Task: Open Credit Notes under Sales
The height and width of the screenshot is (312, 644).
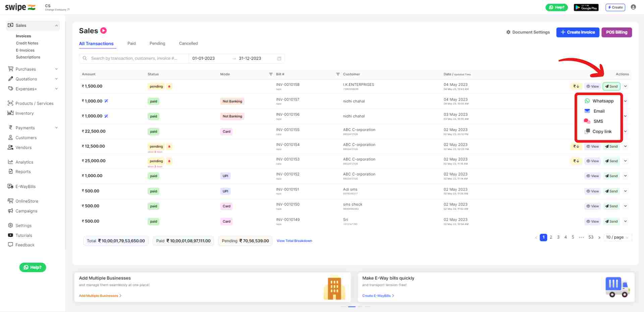Action: 27,43
